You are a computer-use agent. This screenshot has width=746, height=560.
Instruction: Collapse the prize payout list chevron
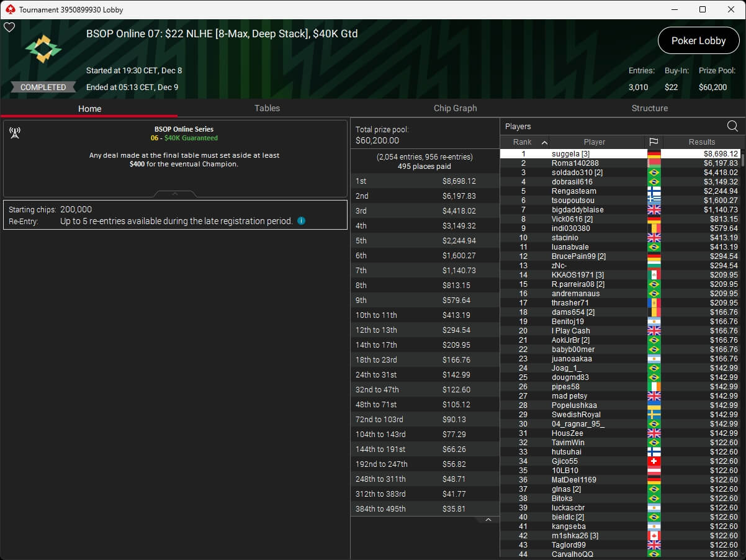tap(488, 520)
